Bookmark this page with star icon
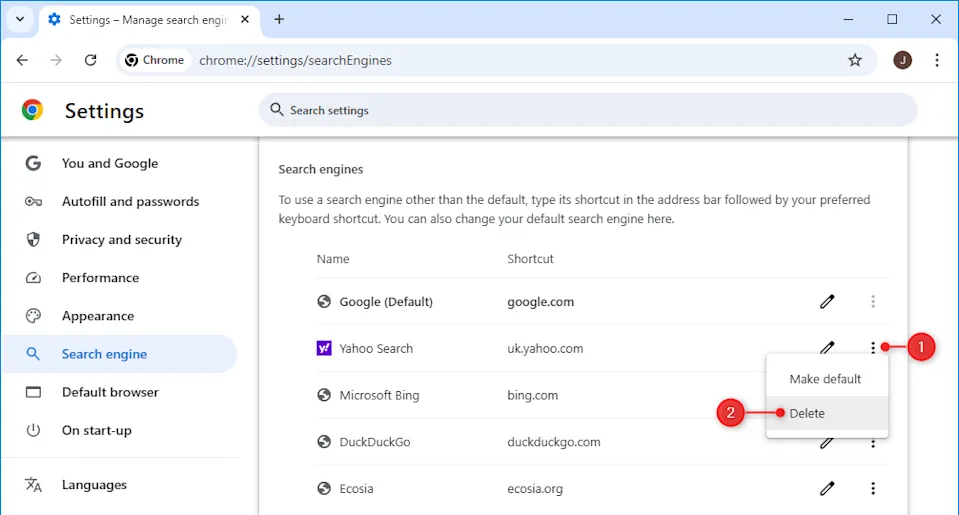The height and width of the screenshot is (515, 959). [855, 60]
